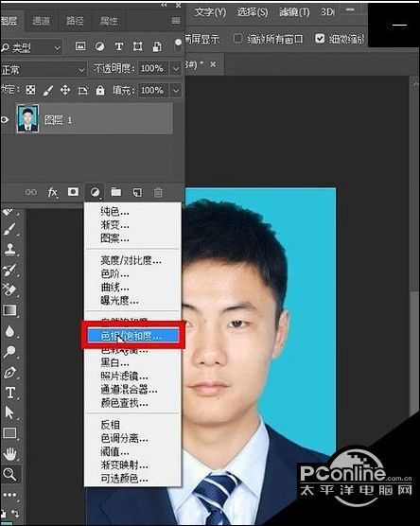Viewport: 420px width, 526px height.
Task: Toggle lock all padlock icon
Action: click(100, 90)
